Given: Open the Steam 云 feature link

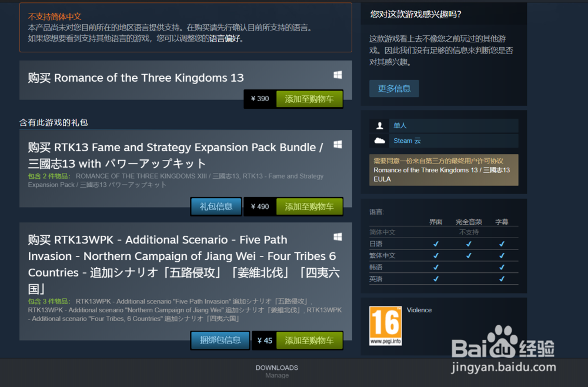Looking at the screenshot, I should pos(407,141).
